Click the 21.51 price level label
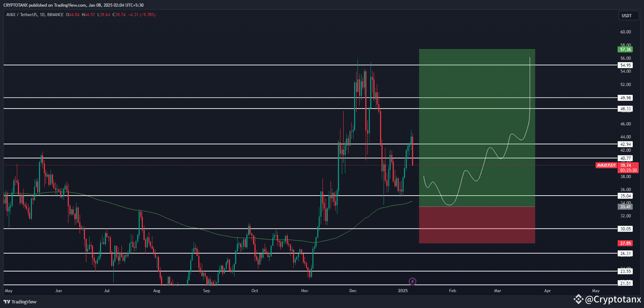The width and height of the screenshot is (644, 308). click(625, 283)
